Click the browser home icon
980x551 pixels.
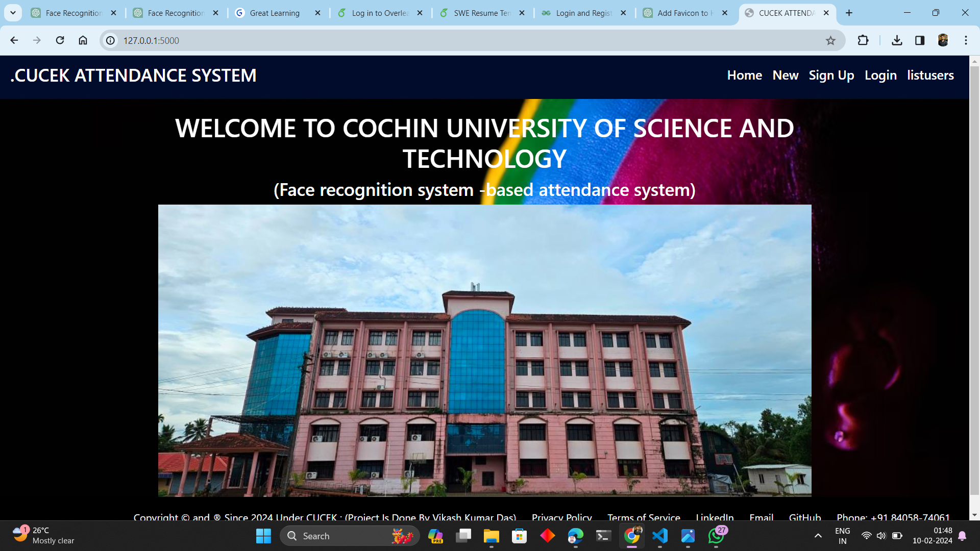click(x=83, y=40)
